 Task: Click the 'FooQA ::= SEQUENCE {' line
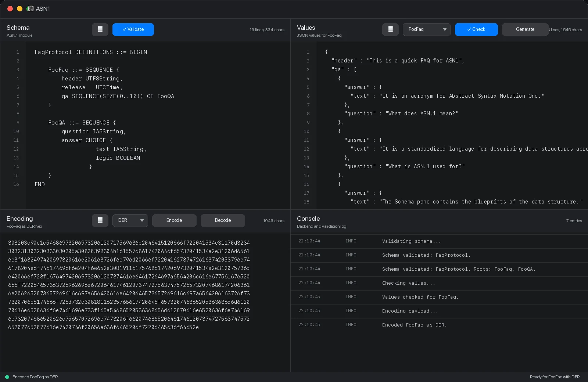pyautogui.click(x=82, y=123)
